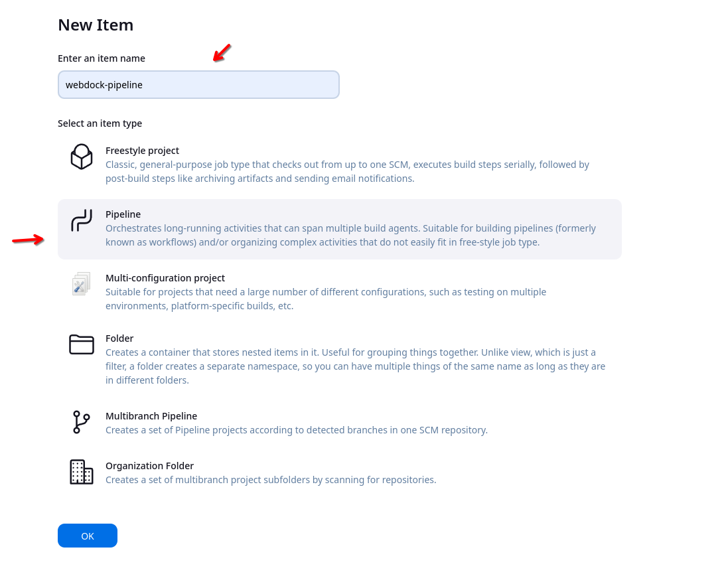Choose the "Folder" item type title

(x=119, y=338)
